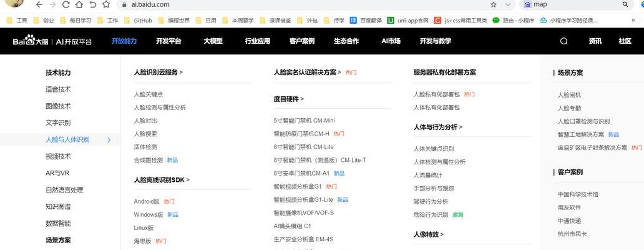Screen dimensions: 644x250
Task: Open the 创业 bookmark folder
Action: tap(43, 20)
